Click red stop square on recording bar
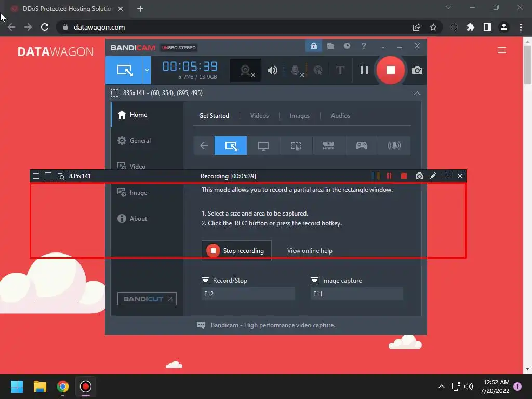This screenshot has height=399, width=532. [404, 176]
